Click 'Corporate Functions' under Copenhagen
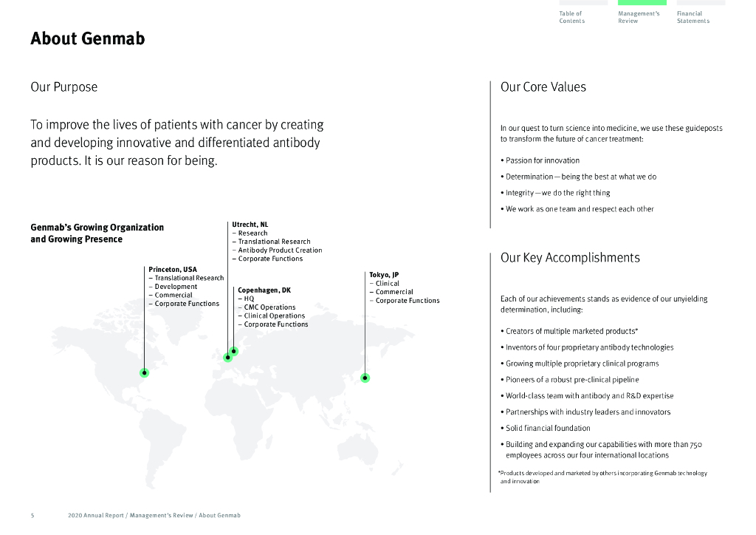756x535 pixels. coord(273,324)
